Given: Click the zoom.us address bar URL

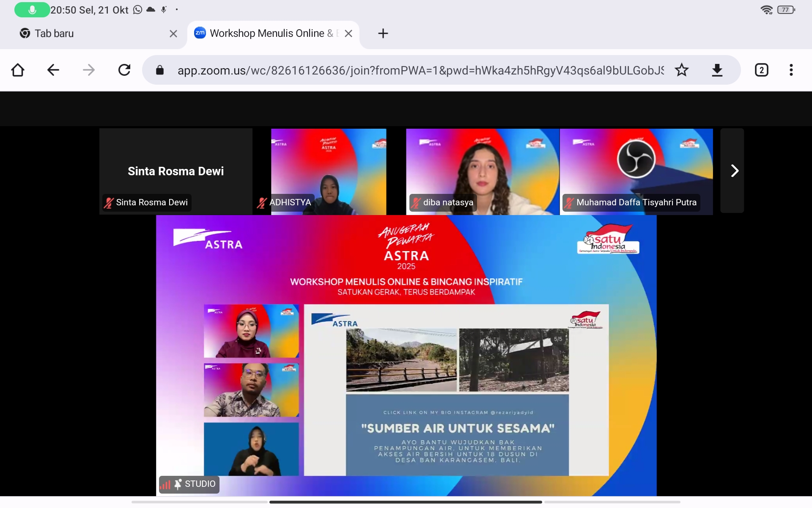Looking at the screenshot, I should click(419, 70).
